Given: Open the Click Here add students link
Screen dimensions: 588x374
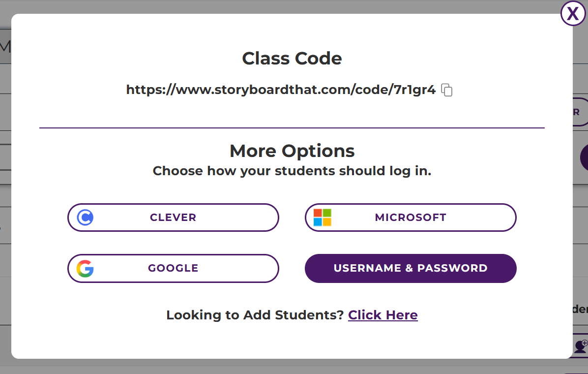Looking at the screenshot, I should tap(382, 315).
